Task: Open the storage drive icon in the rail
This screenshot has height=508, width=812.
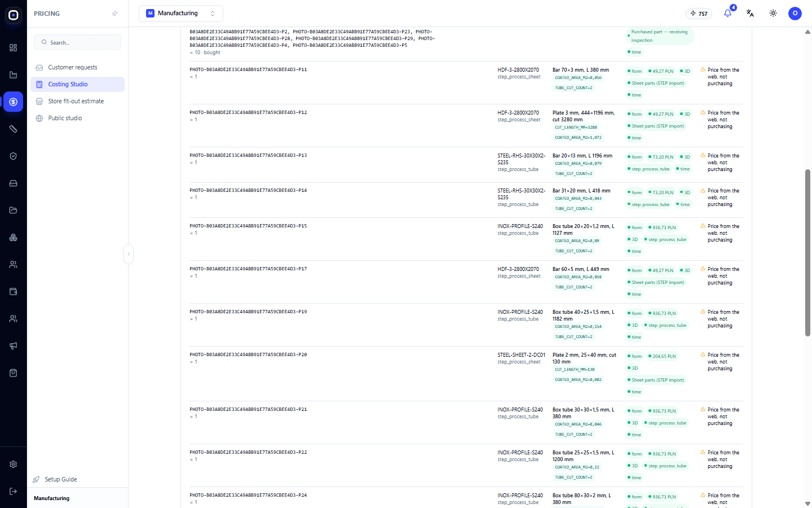Action: pos(14,183)
